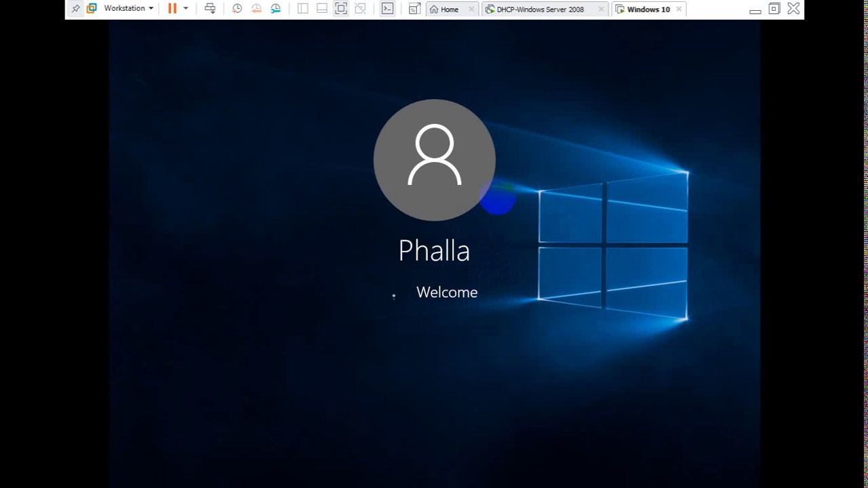Expand the power options arrow beside pause

[x=186, y=9]
